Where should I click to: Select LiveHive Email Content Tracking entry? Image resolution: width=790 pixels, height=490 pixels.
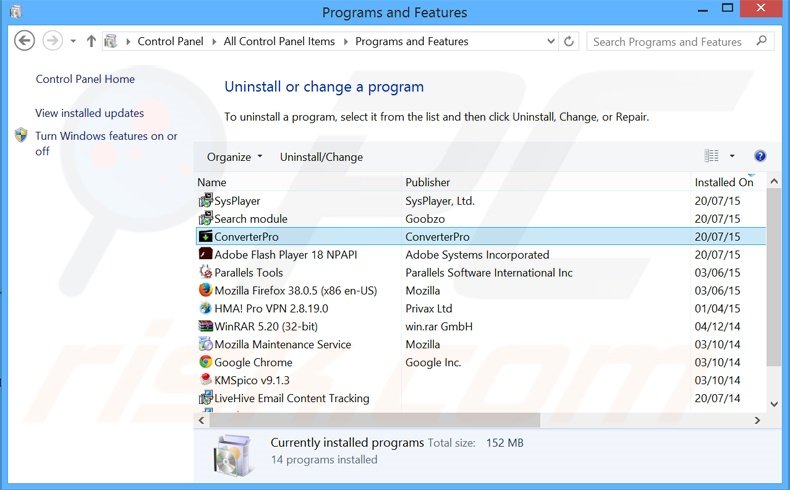click(x=292, y=398)
